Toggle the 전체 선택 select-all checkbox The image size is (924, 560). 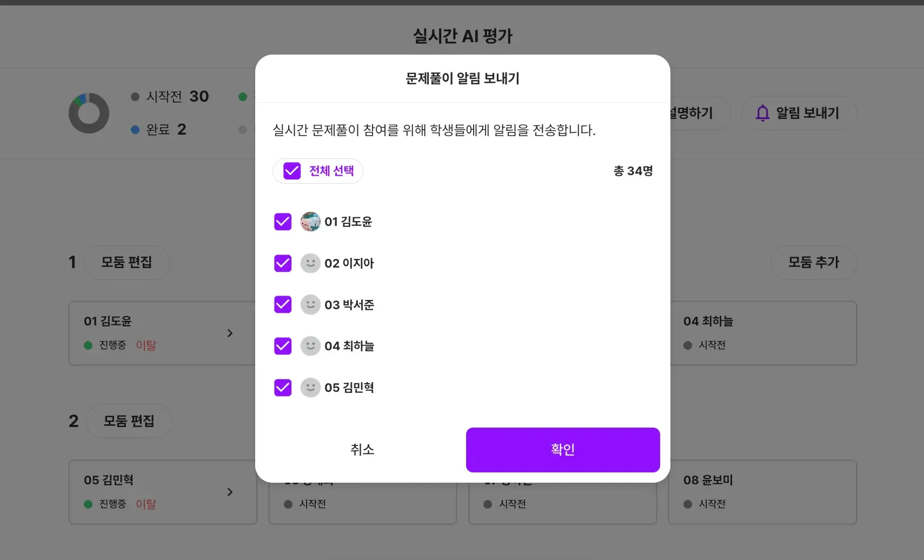coord(292,171)
